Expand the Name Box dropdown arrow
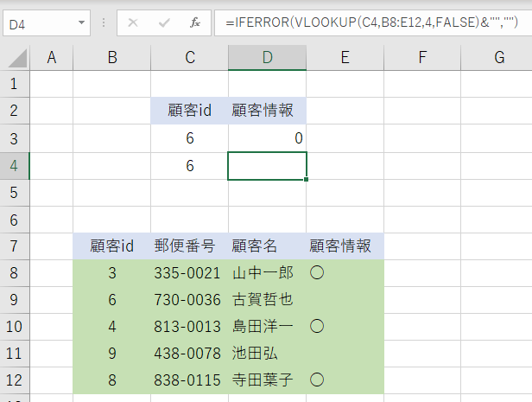 click(x=81, y=22)
